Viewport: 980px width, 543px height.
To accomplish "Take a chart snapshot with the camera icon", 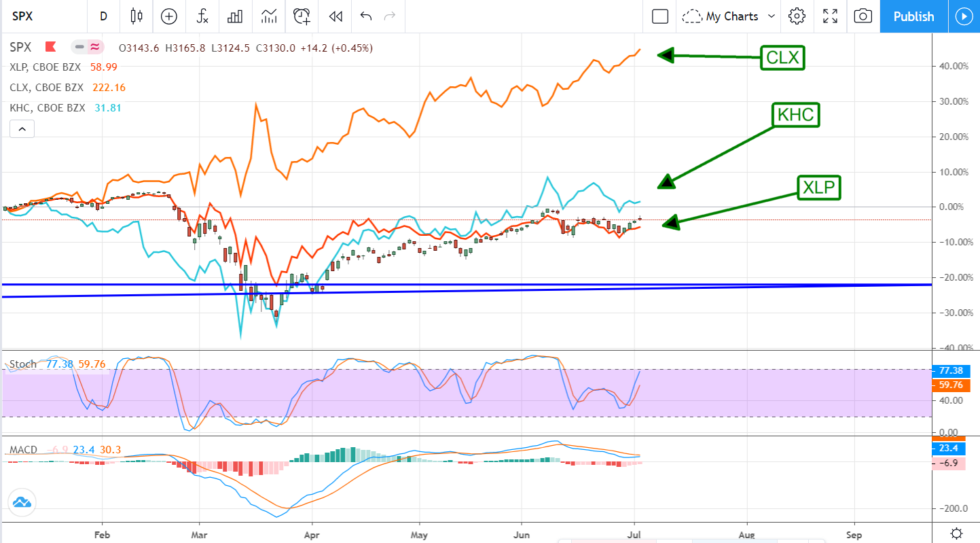I will point(863,16).
